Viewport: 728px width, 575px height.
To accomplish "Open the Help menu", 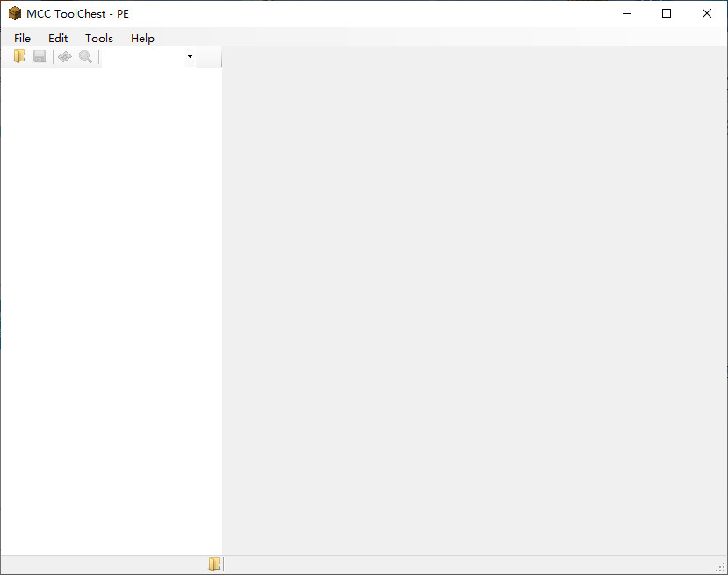I will click(142, 38).
